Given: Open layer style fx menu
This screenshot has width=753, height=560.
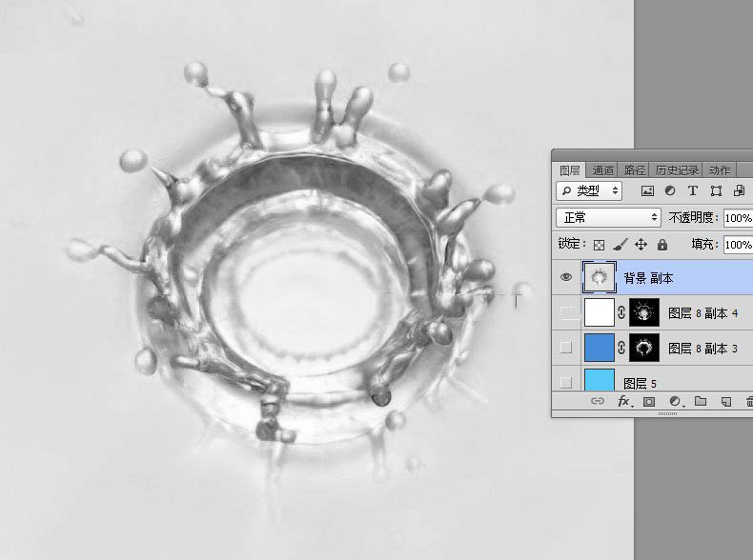Looking at the screenshot, I should click(623, 401).
